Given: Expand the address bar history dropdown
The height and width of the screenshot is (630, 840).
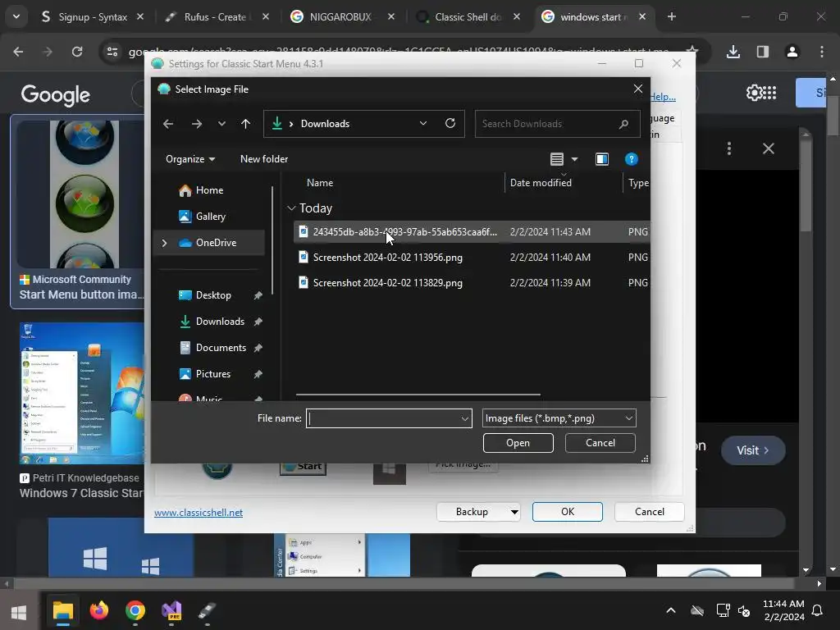Looking at the screenshot, I should 423,124.
